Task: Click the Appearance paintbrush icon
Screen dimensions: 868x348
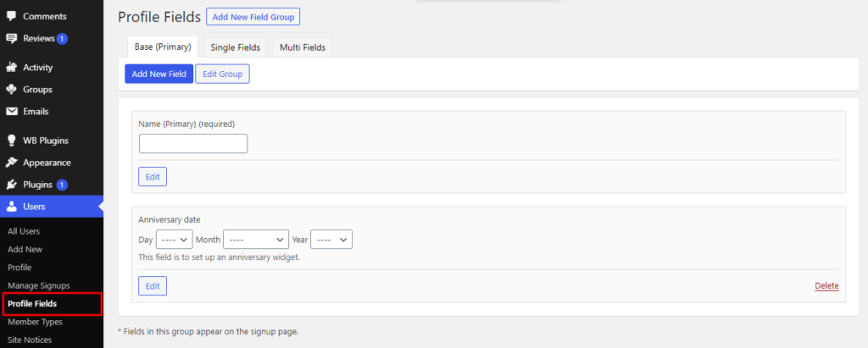Action: [11, 163]
